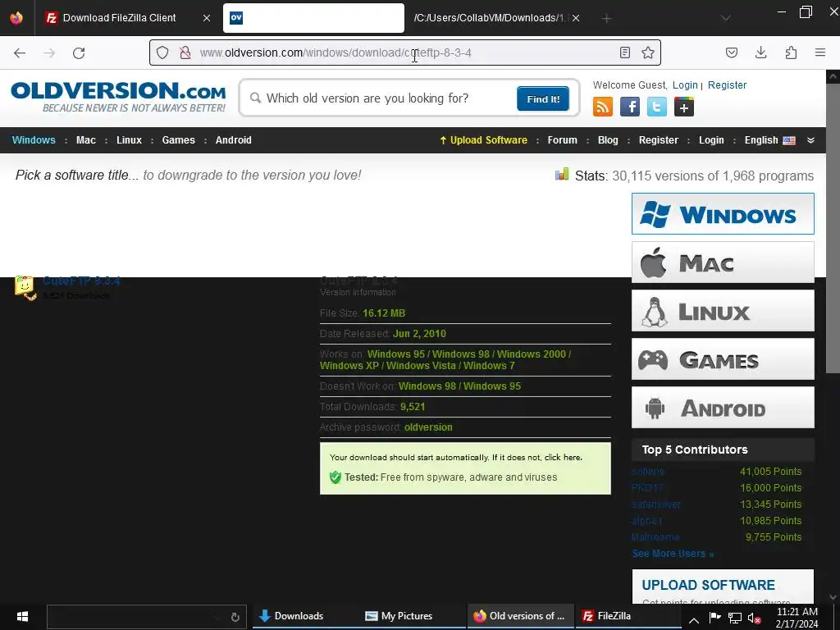The image size is (840, 630).
Task: Open the extensions puzzle icon
Action: 791,52
